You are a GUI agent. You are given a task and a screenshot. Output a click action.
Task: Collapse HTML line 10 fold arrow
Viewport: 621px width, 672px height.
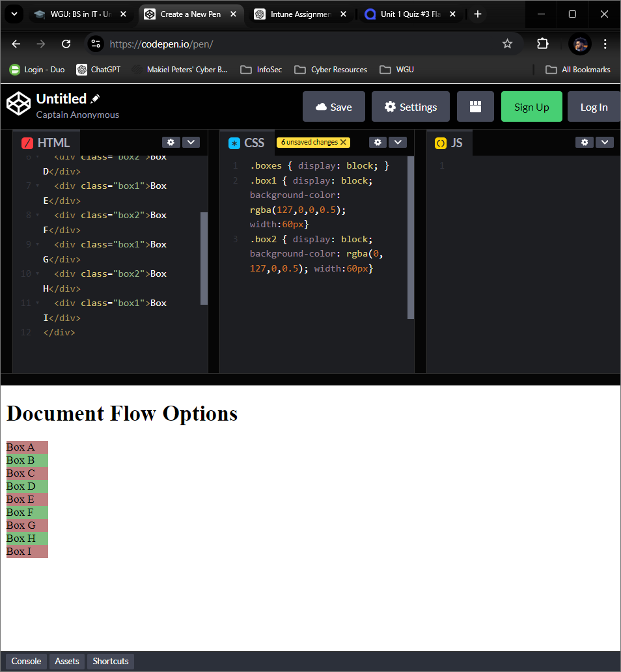[37, 274]
